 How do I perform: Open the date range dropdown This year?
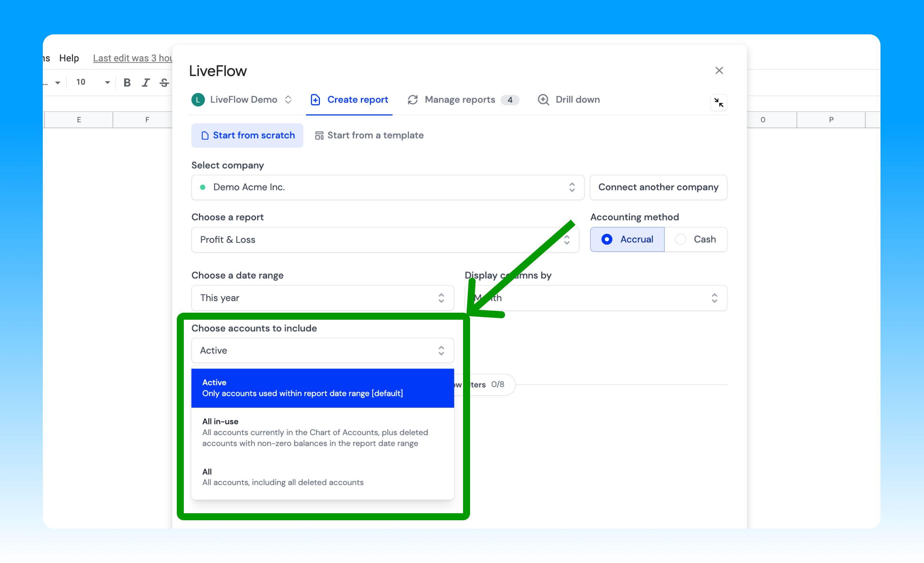click(x=322, y=298)
